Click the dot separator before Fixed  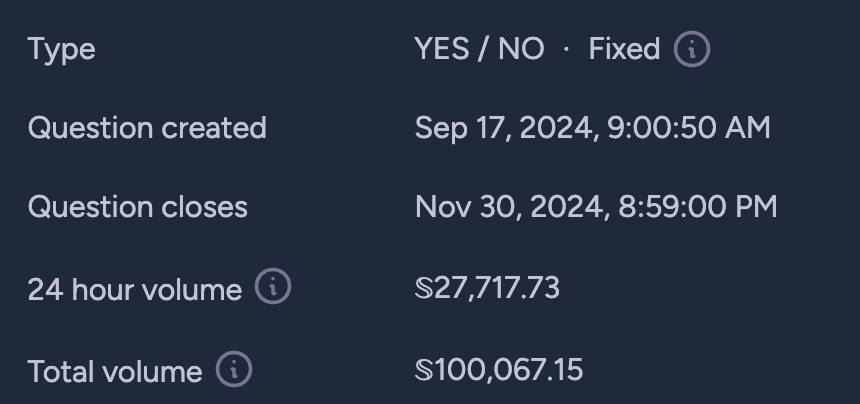pyautogui.click(x=566, y=49)
